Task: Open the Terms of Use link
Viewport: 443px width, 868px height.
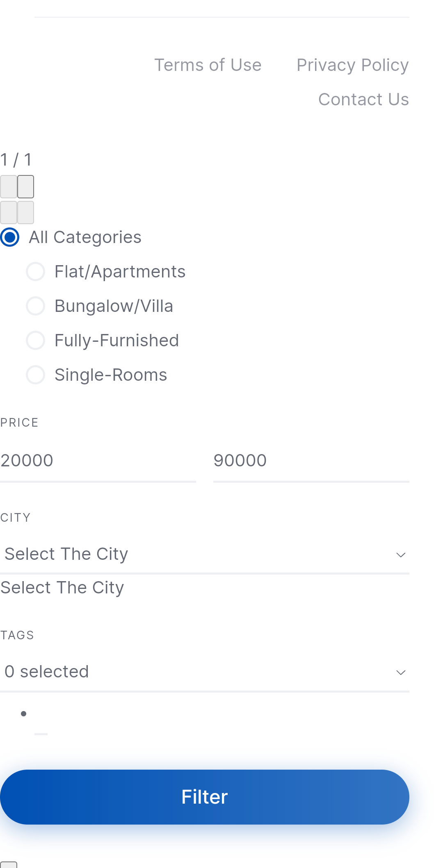Action: pos(208,65)
